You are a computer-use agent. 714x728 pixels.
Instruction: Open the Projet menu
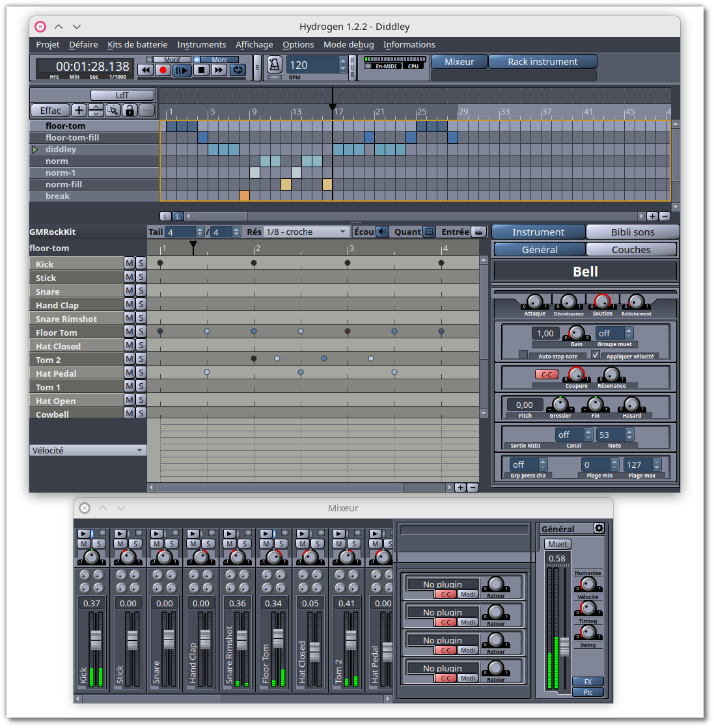48,45
